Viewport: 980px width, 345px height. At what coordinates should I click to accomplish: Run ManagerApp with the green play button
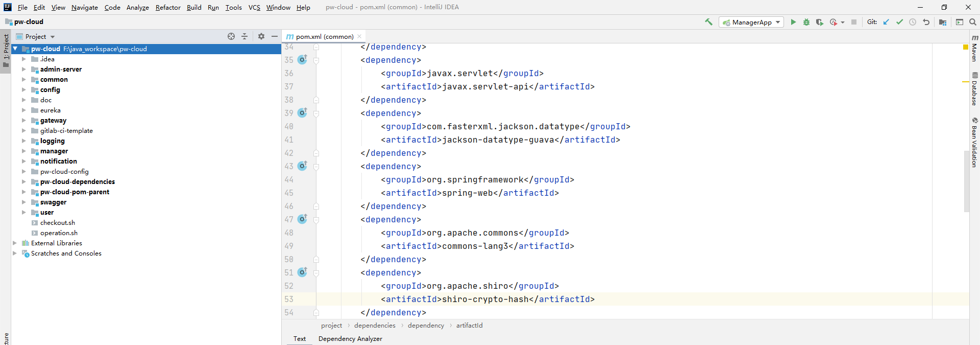pos(793,22)
